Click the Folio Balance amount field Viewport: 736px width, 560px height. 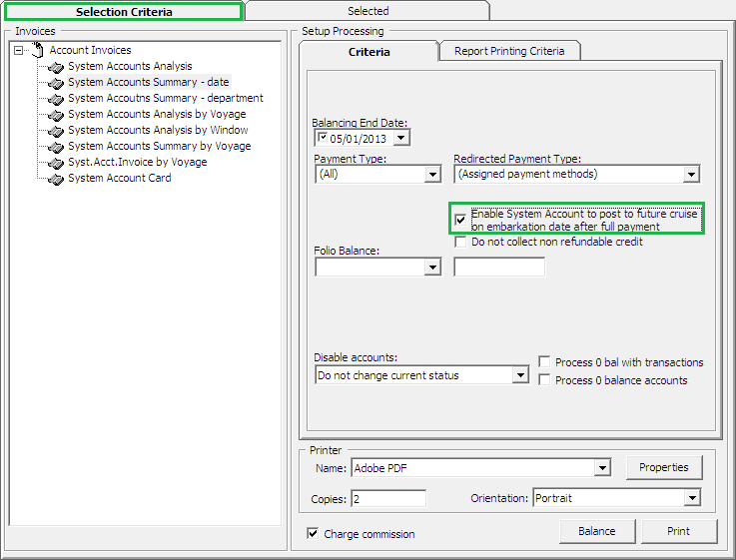click(x=499, y=267)
